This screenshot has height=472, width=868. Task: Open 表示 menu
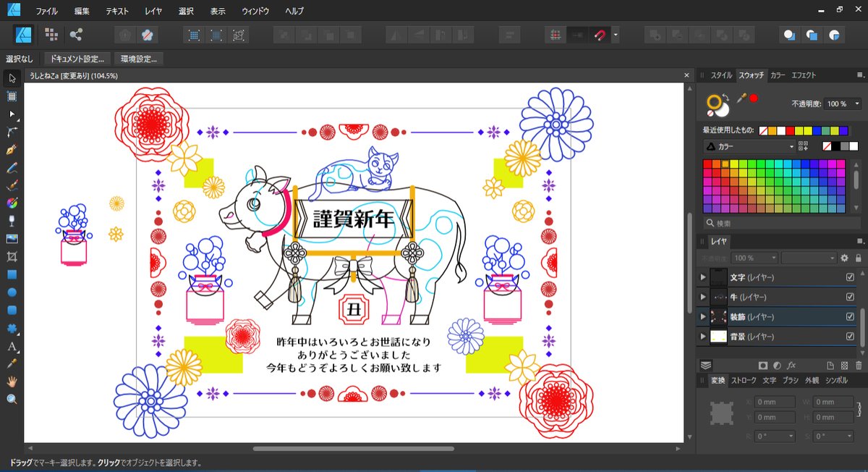[217, 11]
